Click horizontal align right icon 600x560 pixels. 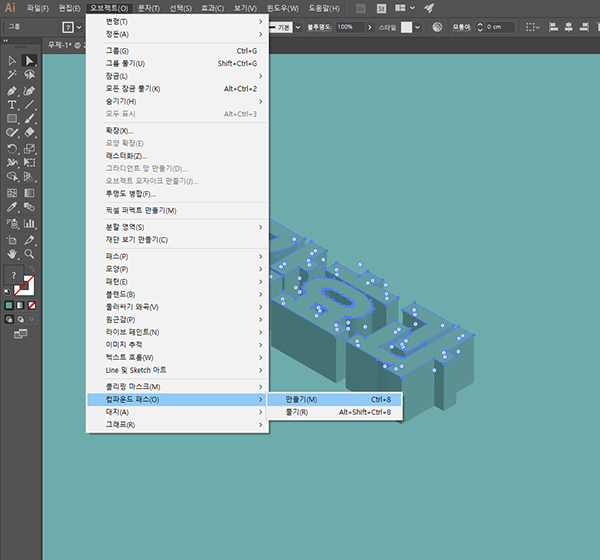(584, 27)
